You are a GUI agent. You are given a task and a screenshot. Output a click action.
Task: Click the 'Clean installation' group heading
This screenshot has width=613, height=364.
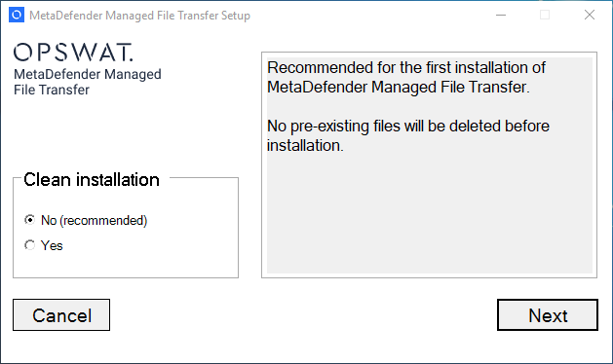point(92,180)
